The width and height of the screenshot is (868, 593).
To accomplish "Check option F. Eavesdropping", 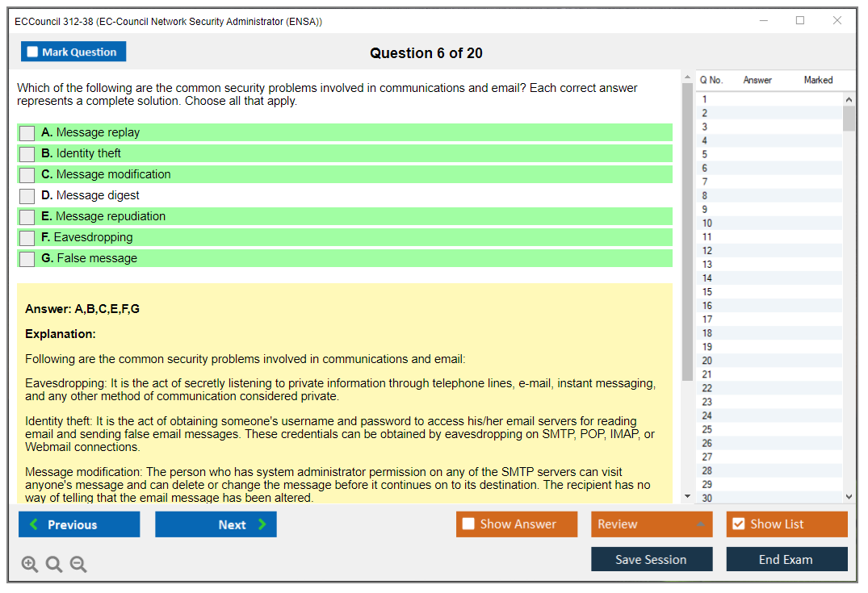I will coord(27,238).
